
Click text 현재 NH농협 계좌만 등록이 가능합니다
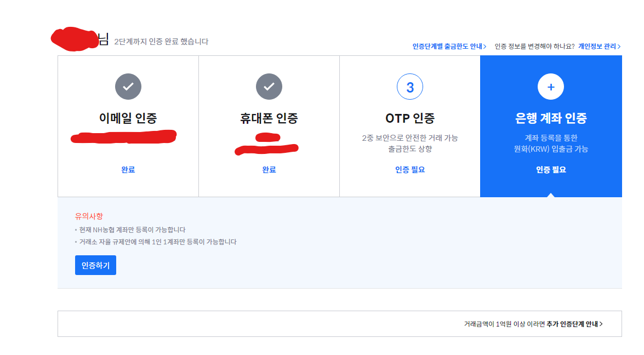coord(132,230)
